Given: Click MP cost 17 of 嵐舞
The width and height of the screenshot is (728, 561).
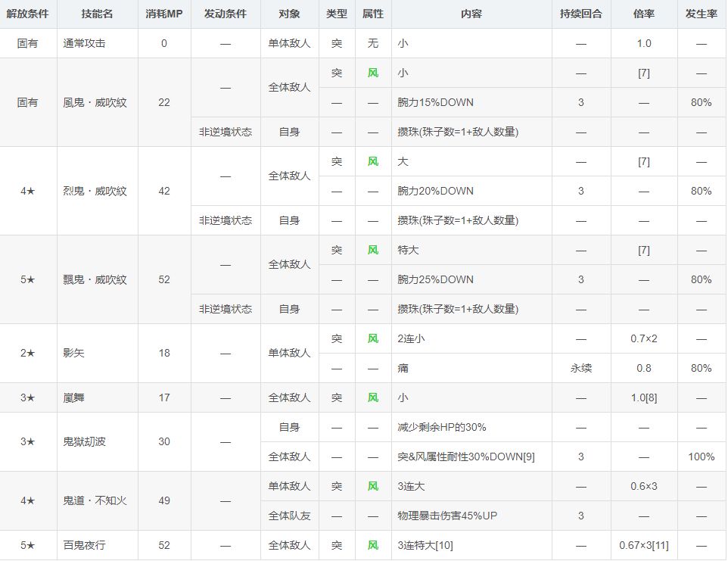Looking at the screenshot, I should pyautogui.click(x=164, y=397).
